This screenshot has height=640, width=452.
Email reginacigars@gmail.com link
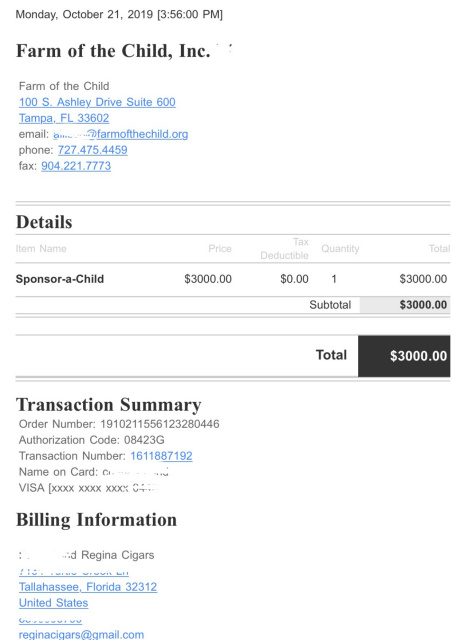[81, 635]
